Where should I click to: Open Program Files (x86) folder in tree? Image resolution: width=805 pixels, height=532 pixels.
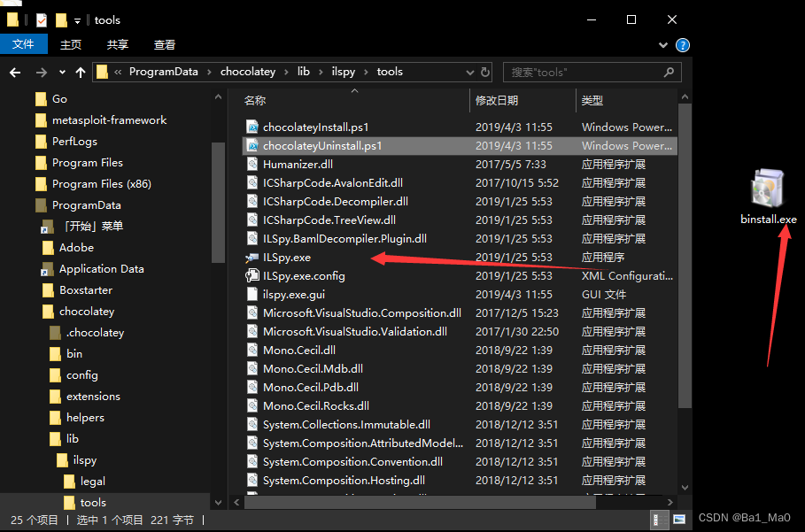click(94, 184)
